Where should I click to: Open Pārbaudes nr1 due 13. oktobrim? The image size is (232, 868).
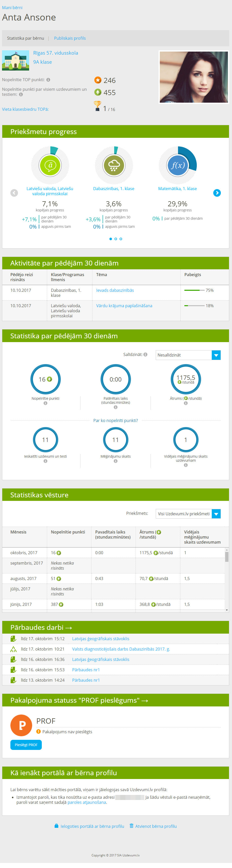tap(86, 680)
